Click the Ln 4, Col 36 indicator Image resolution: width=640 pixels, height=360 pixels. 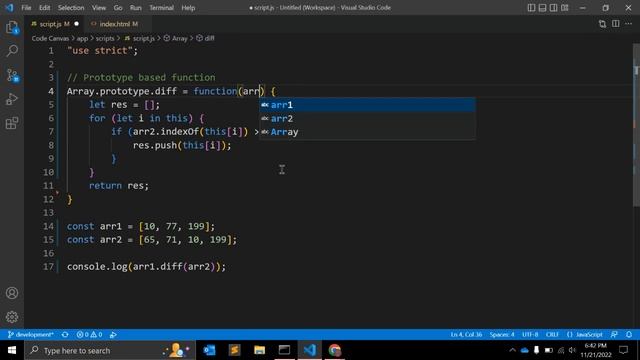coord(466,335)
